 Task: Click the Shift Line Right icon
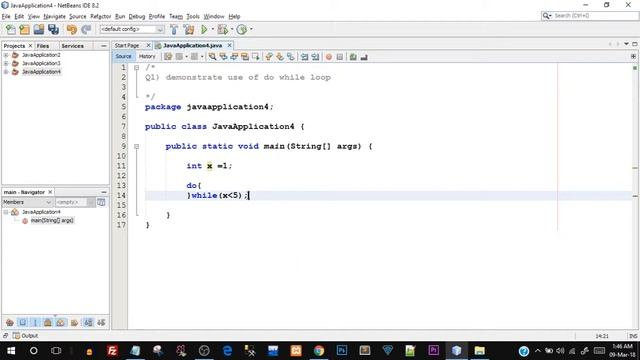coord(315,57)
